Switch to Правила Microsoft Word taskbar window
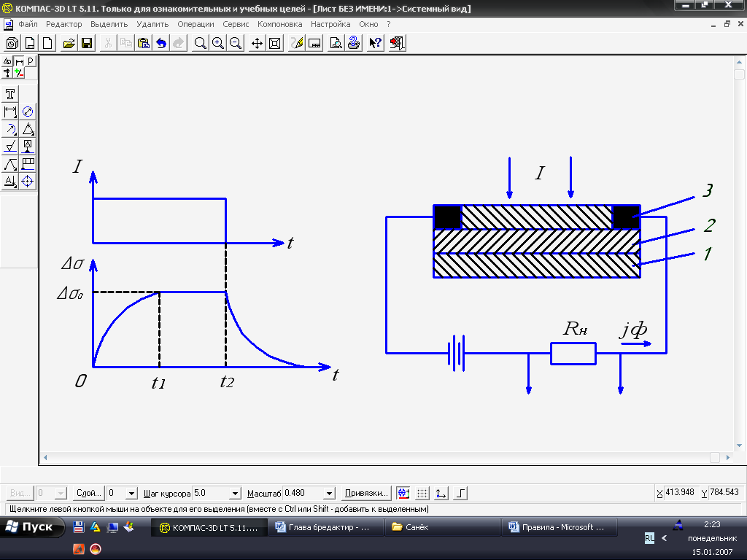Image resolution: width=747 pixels, height=560 pixels. click(558, 528)
